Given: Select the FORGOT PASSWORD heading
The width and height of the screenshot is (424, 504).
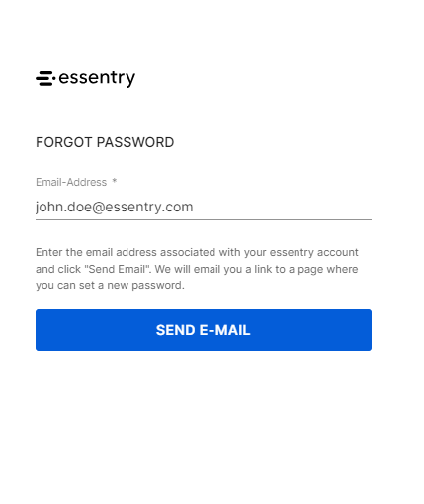Looking at the screenshot, I should point(105,142).
